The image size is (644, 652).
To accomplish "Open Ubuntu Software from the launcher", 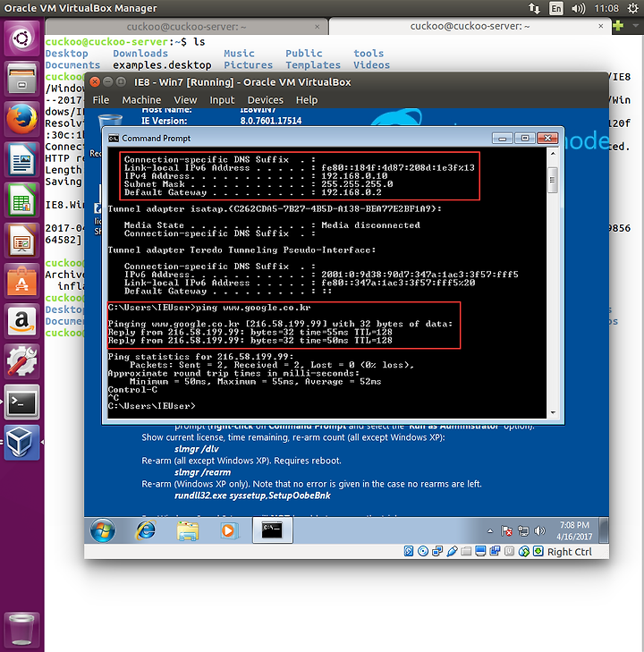I will point(21,280).
